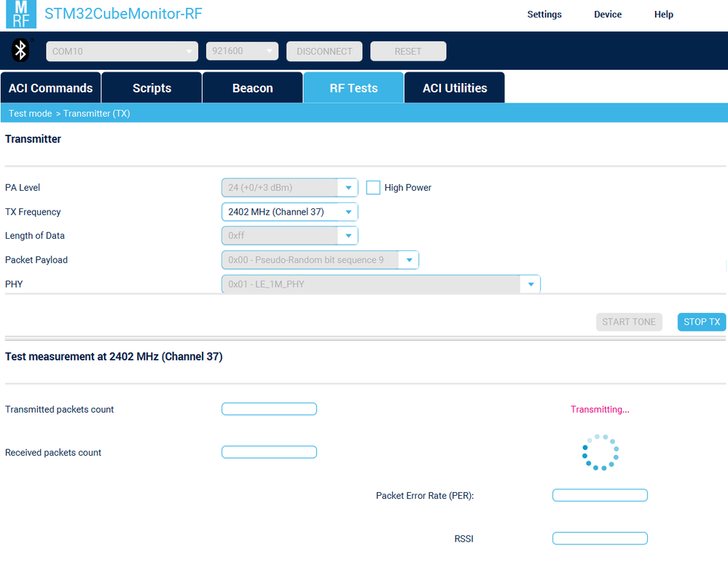Click the Pseudo-Random bit sequence 9 payload value
The height and width of the screenshot is (565, 728).
point(305,260)
